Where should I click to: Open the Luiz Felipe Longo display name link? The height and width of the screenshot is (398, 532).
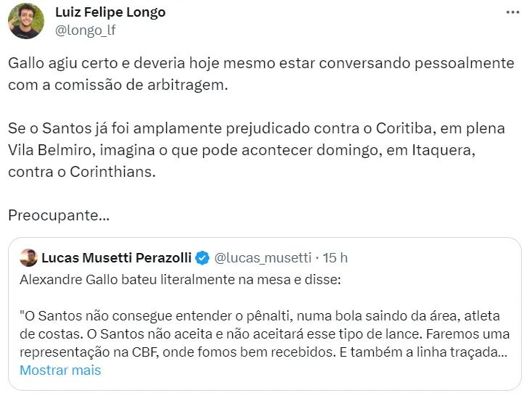(x=110, y=12)
